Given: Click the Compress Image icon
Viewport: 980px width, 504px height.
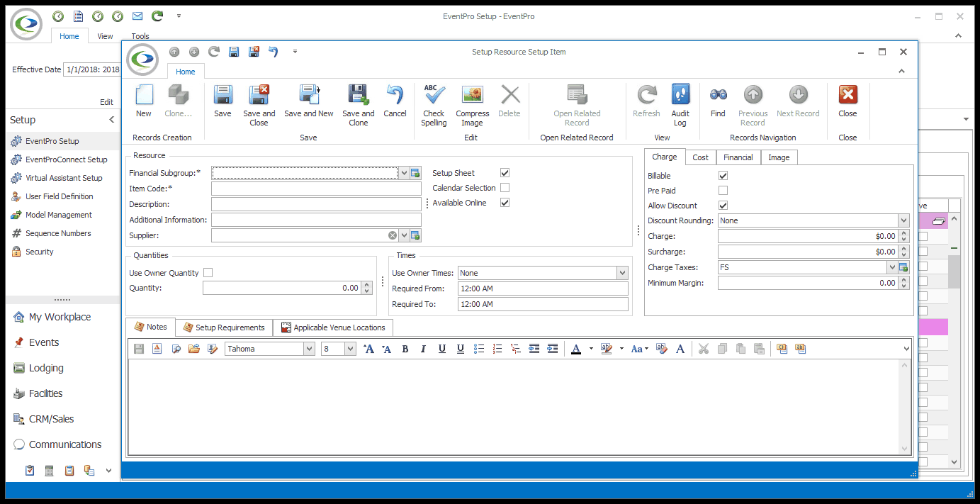Looking at the screenshot, I should [473, 95].
